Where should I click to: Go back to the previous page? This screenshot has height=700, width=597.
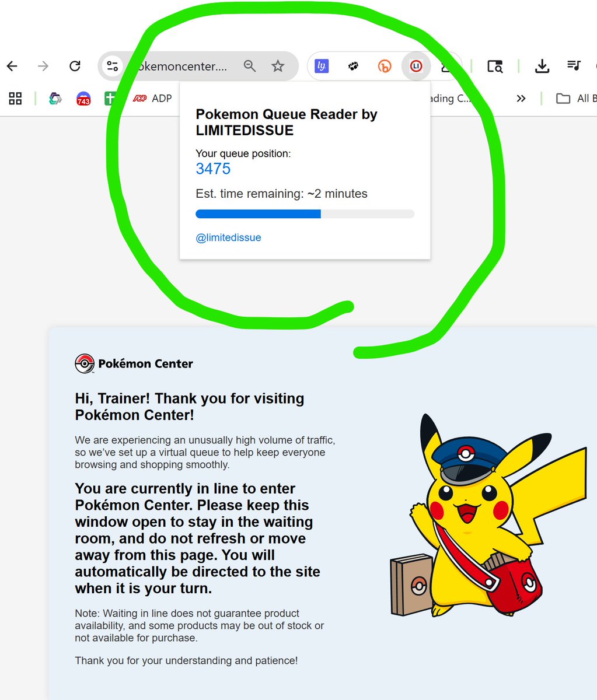point(12,66)
